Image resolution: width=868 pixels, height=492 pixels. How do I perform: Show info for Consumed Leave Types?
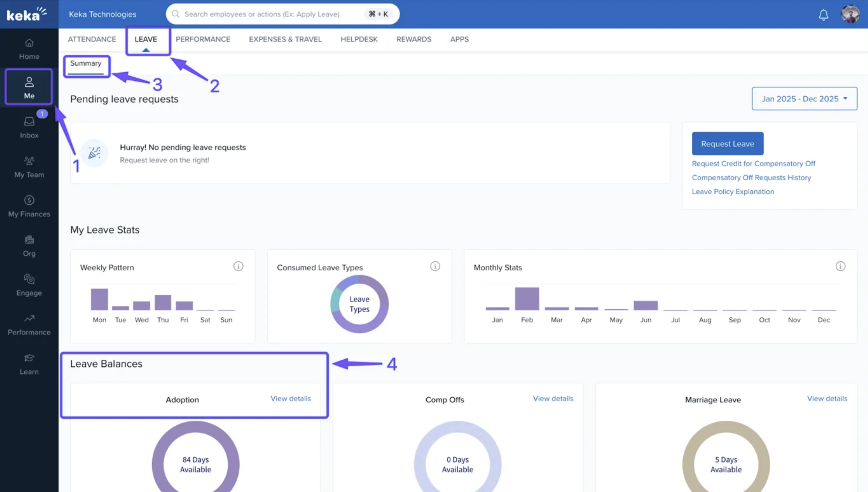point(435,266)
